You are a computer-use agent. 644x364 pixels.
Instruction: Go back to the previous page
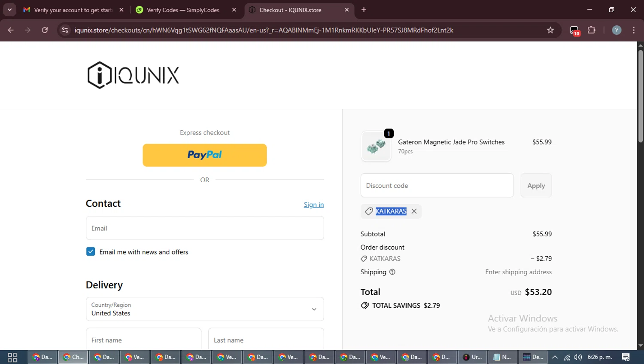click(11, 30)
